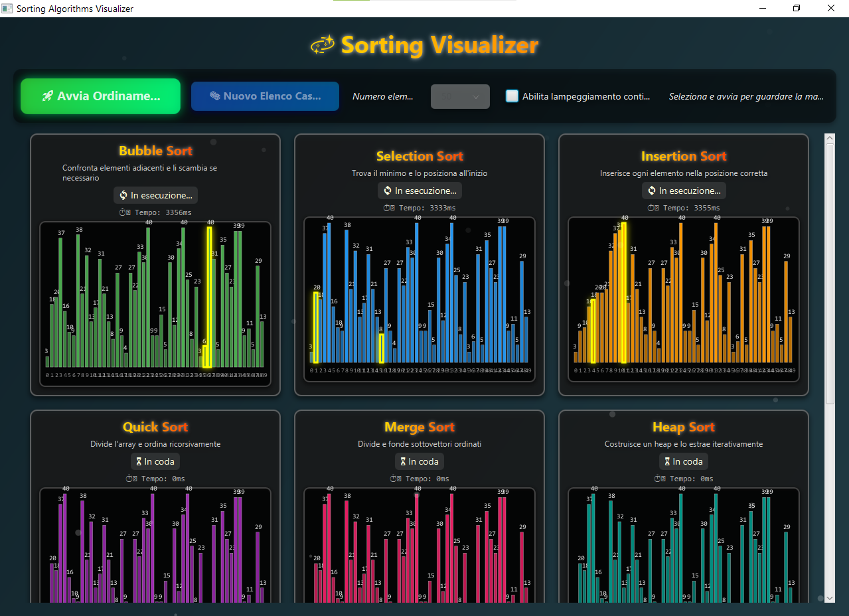Viewport: 849px width, 616px height.
Task: Click Selection Sort In esecuzione status badge
Action: 420,191
